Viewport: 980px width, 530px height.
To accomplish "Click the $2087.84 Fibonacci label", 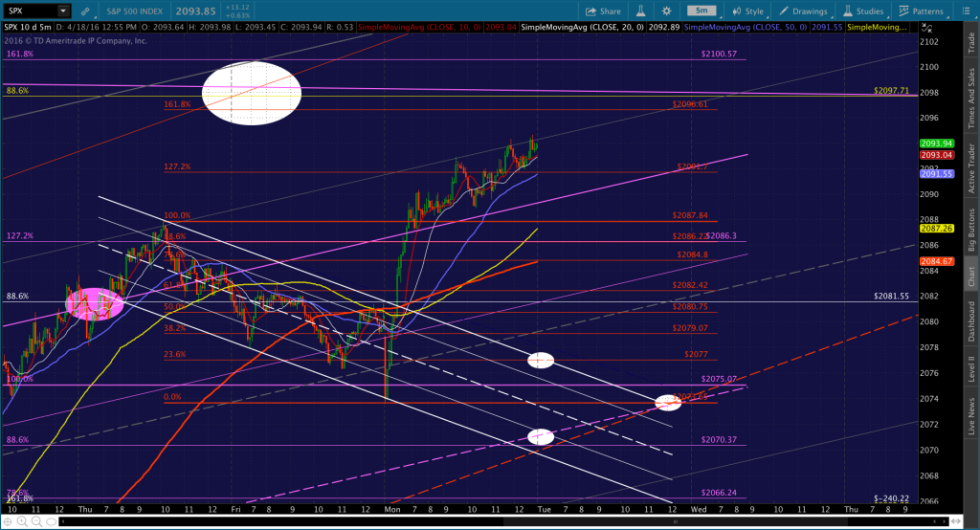I will pos(690,215).
